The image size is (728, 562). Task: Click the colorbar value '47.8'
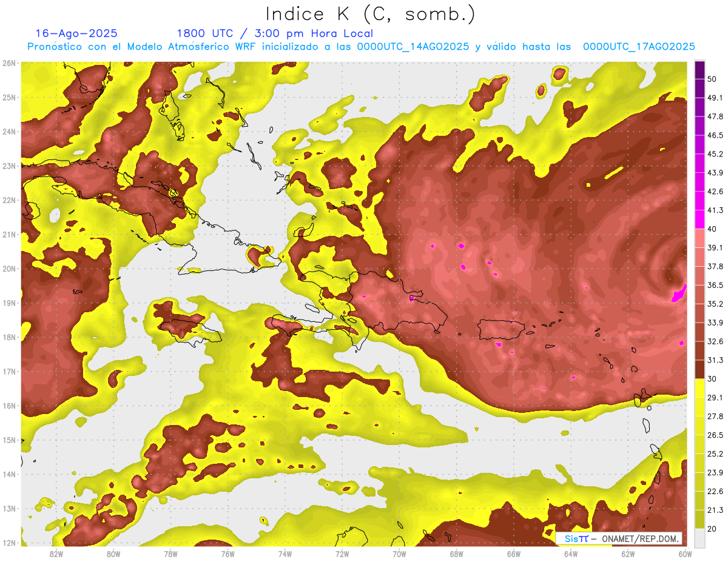point(715,116)
